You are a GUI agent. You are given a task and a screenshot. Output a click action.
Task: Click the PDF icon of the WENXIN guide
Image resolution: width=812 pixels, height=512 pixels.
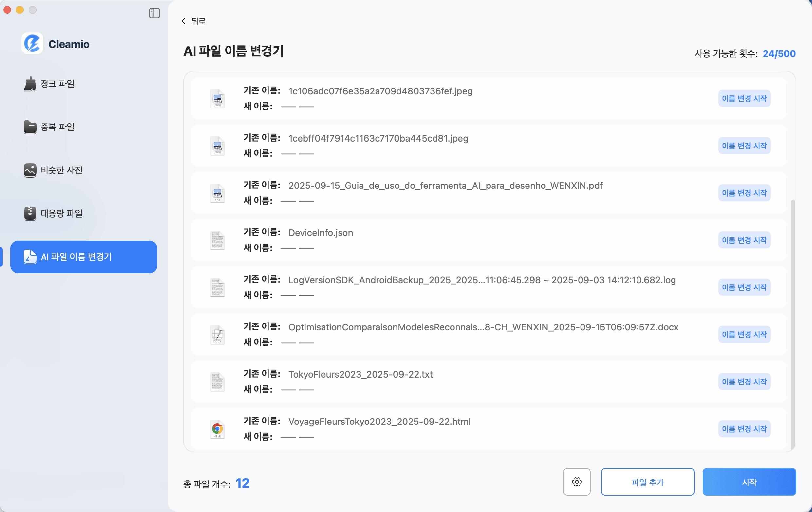pos(217,193)
